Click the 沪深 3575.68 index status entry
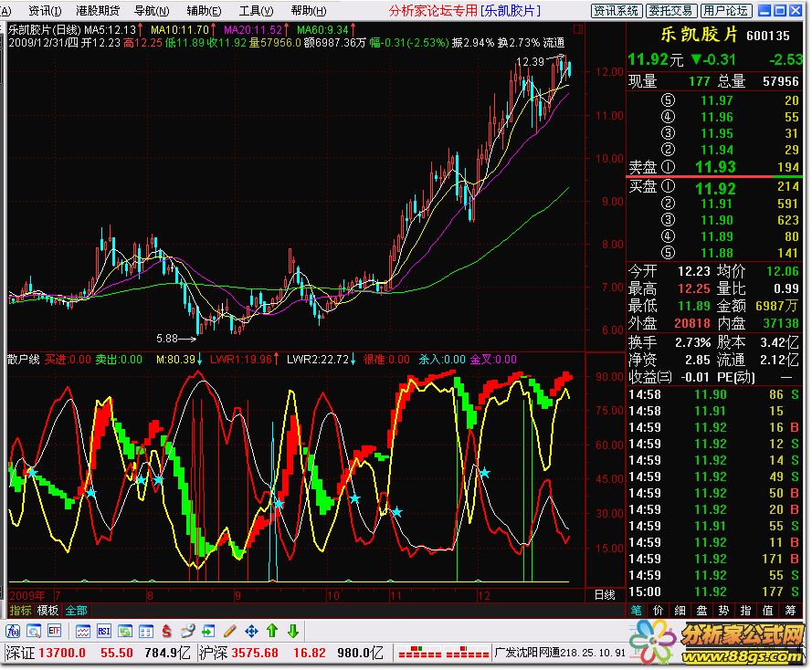The width and height of the screenshot is (812, 670). [291, 653]
